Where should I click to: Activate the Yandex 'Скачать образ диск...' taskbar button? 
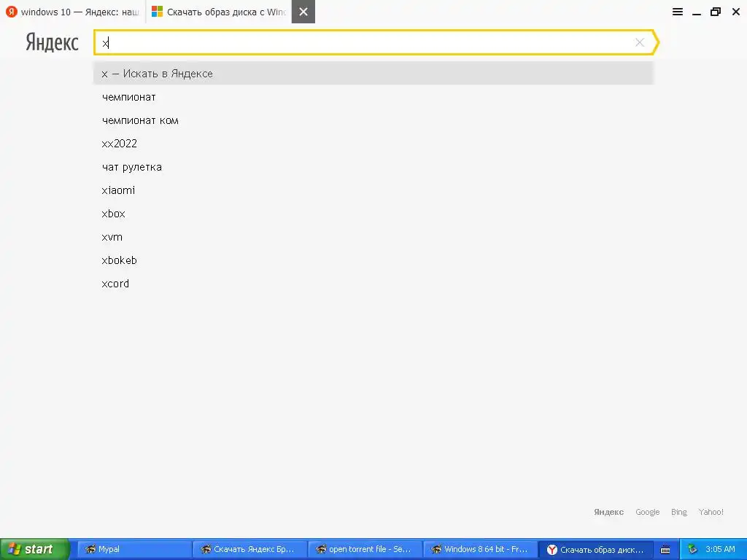pyautogui.click(x=595, y=550)
